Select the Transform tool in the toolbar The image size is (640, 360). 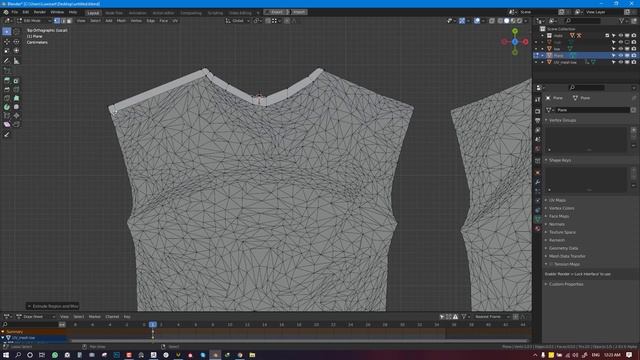[16, 51]
